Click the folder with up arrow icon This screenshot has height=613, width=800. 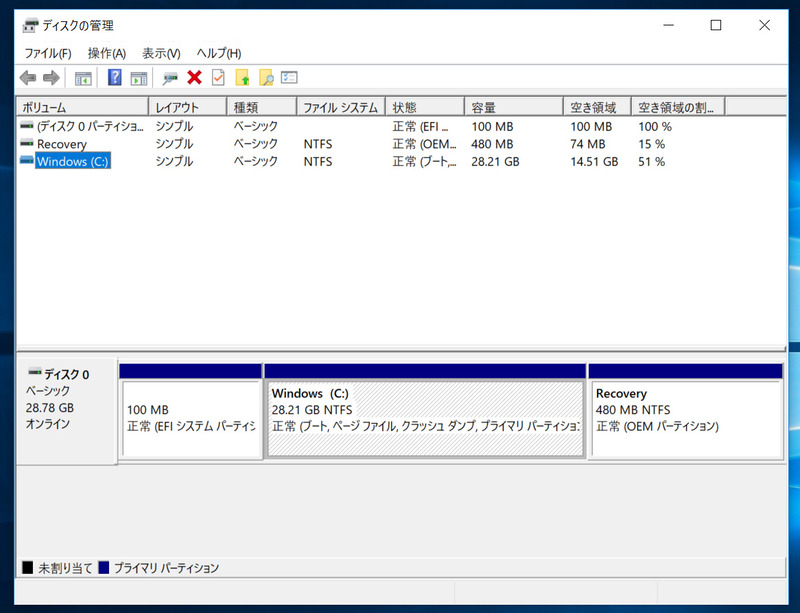(x=242, y=78)
